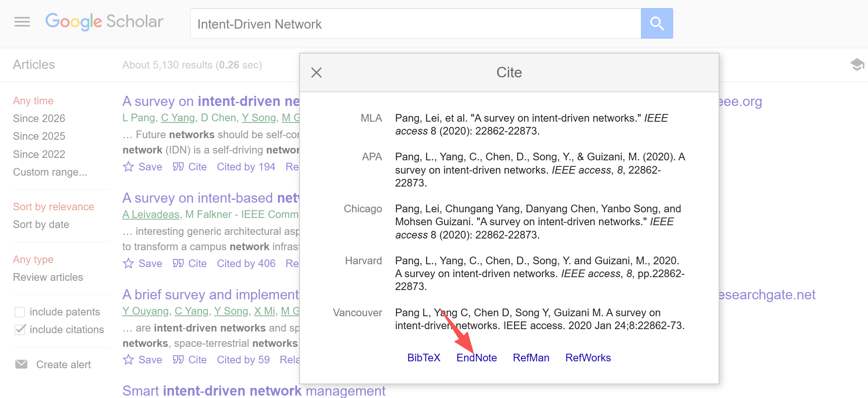This screenshot has height=398, width=868.
Task: Select the Vancouver citation text
Action: click(x=540, y=319)
